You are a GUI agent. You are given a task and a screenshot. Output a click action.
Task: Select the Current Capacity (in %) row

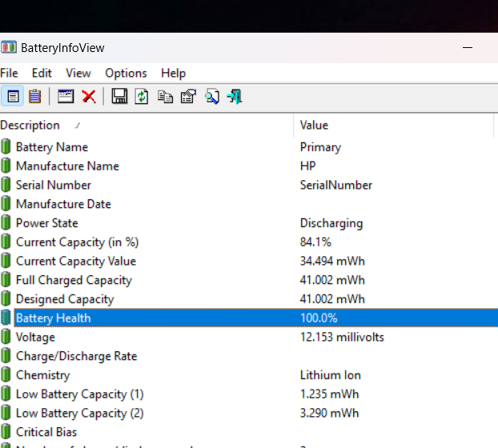pos(249,242)
